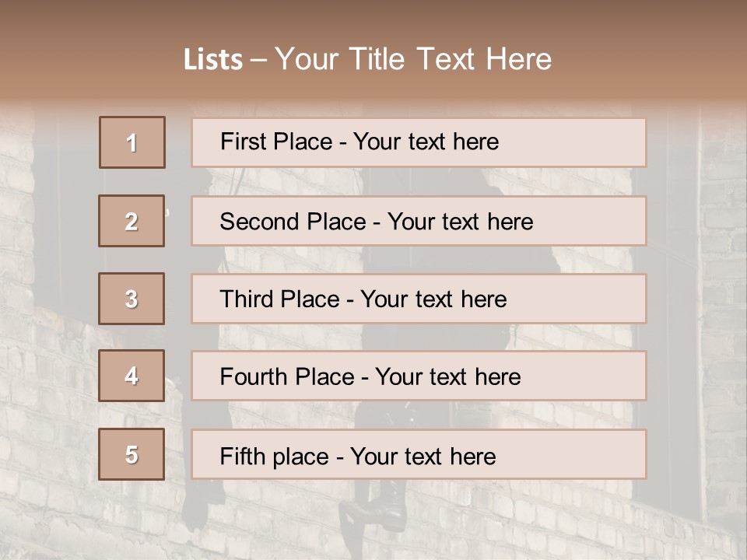Click the Fourth Place text bar

coord(419,376)
